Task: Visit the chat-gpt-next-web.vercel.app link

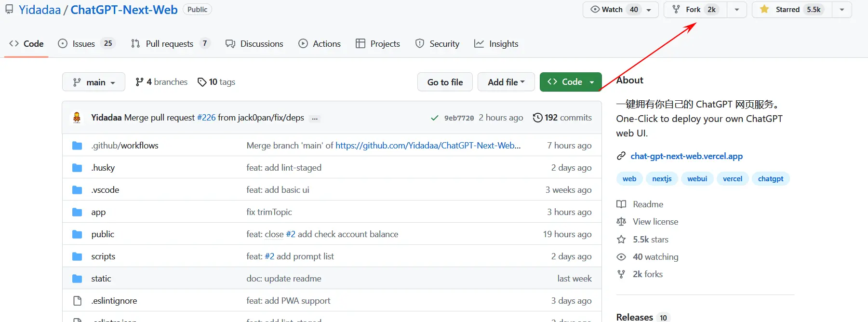Action: coord(686,156)
